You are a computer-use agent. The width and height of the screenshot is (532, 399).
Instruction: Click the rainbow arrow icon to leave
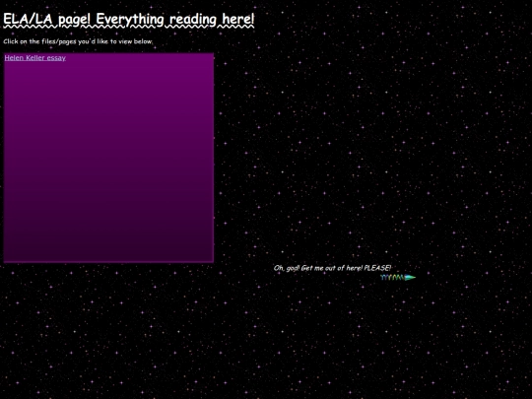(x=398, y=278)
